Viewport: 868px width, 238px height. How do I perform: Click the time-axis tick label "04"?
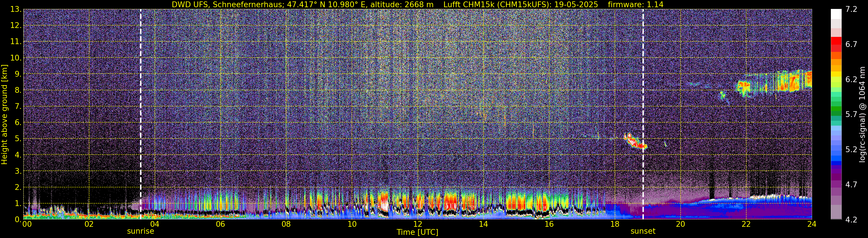click(155, 224)
